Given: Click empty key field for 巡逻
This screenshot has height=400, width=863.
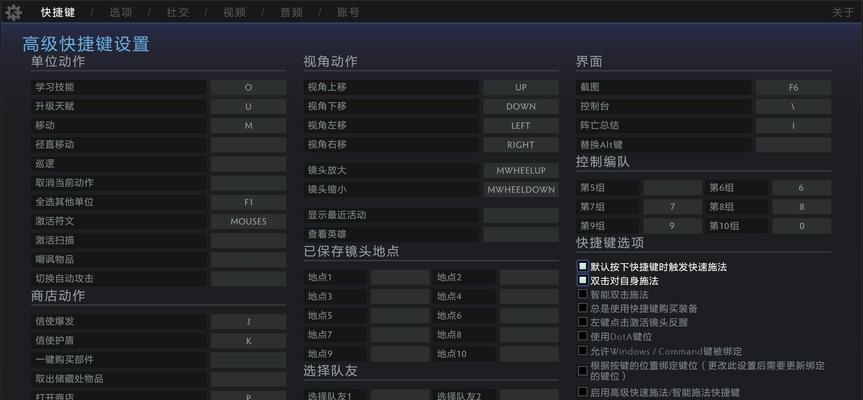Looking at the screenshot, I should coord(248,164).
